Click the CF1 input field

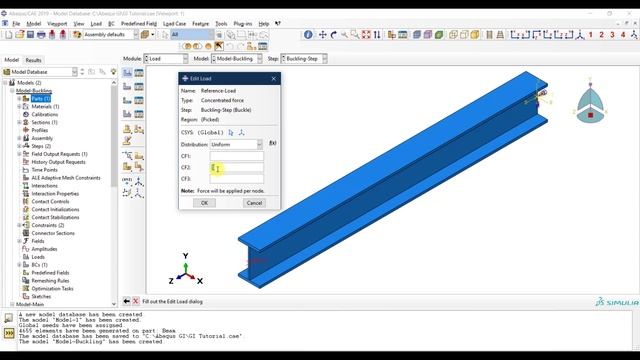tap(237, 156)
